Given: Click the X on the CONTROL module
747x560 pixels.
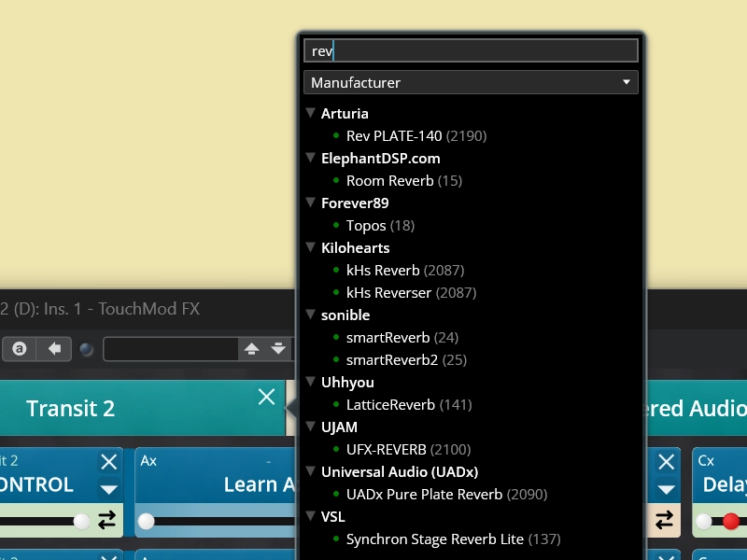Looking at the screenshot, I should 108,461.
